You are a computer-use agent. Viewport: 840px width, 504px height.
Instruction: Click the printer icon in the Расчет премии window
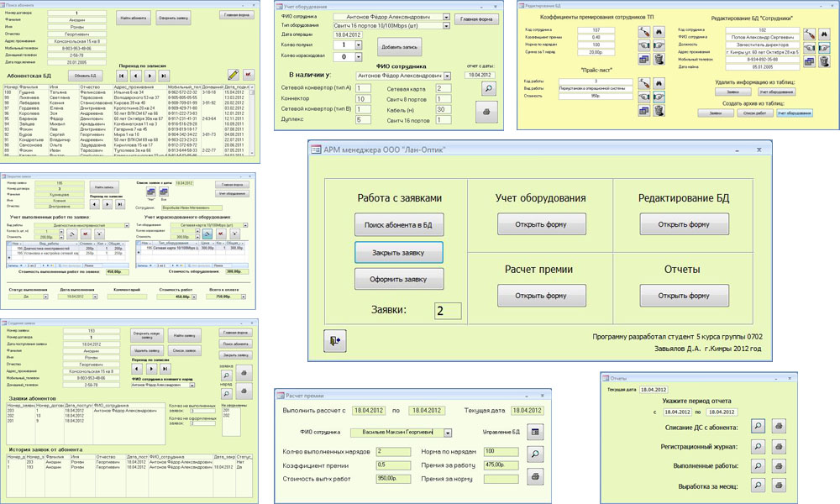pyautogui.click(x=534, y=476)
